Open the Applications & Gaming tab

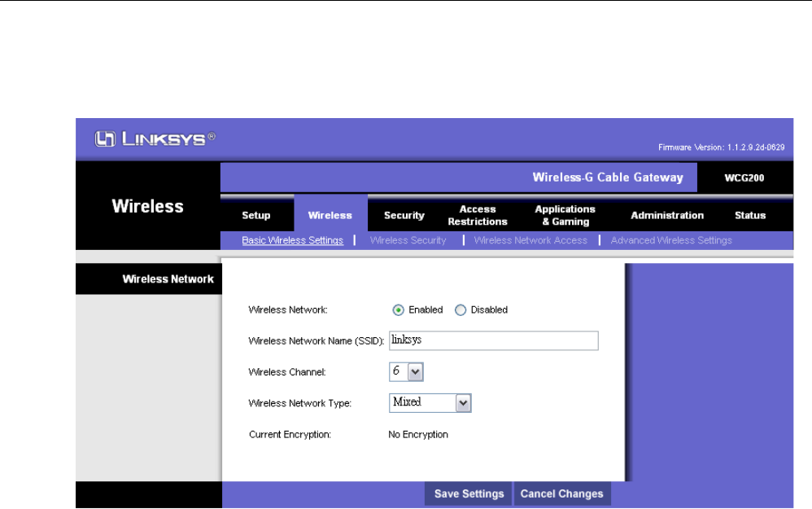[x=565, y=215]
